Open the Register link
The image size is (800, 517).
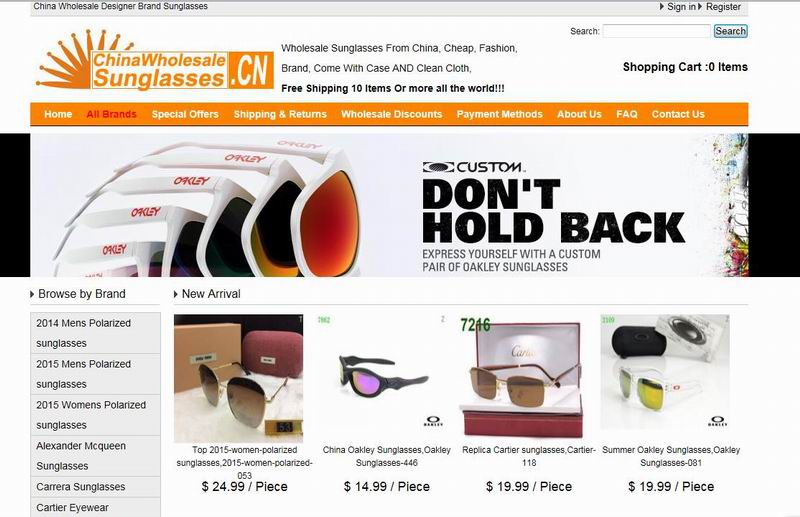719,7
